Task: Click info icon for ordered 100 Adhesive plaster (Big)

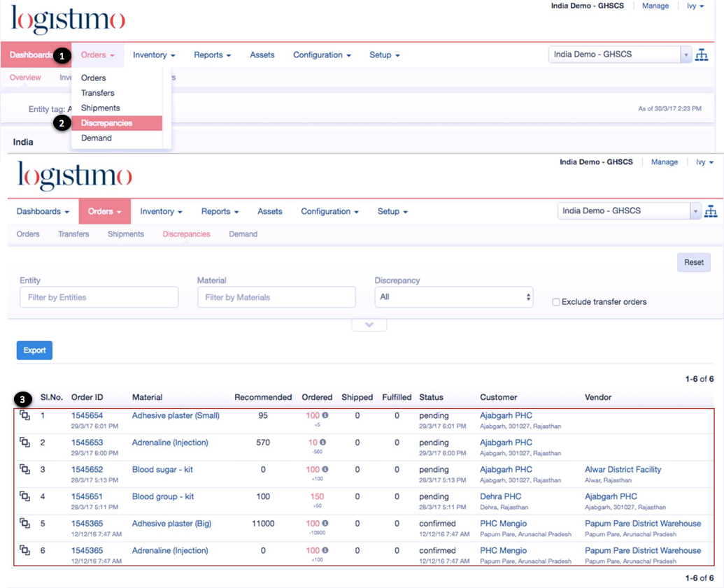Action: [x=325, y=524]
